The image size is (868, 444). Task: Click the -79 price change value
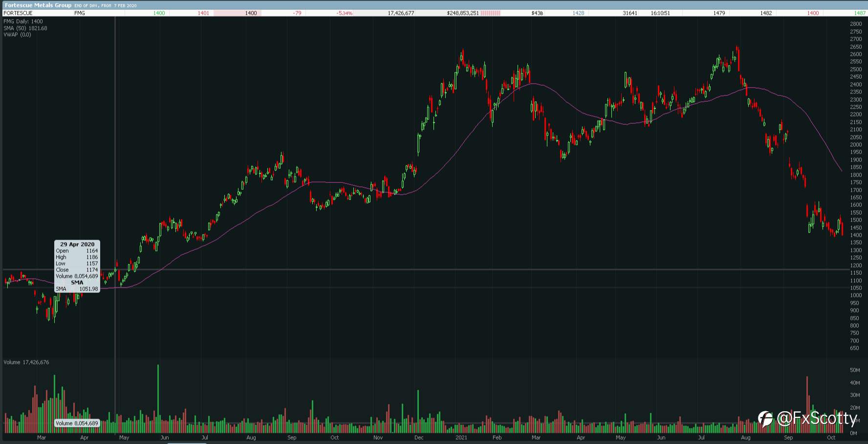click(x=297, y=13)
